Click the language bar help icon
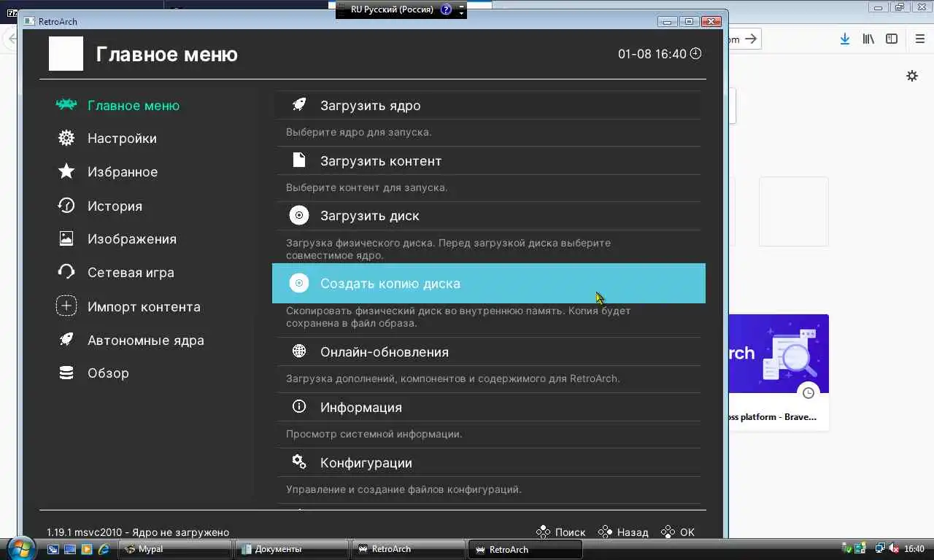The image size is (934, 560). click(446, 9)
